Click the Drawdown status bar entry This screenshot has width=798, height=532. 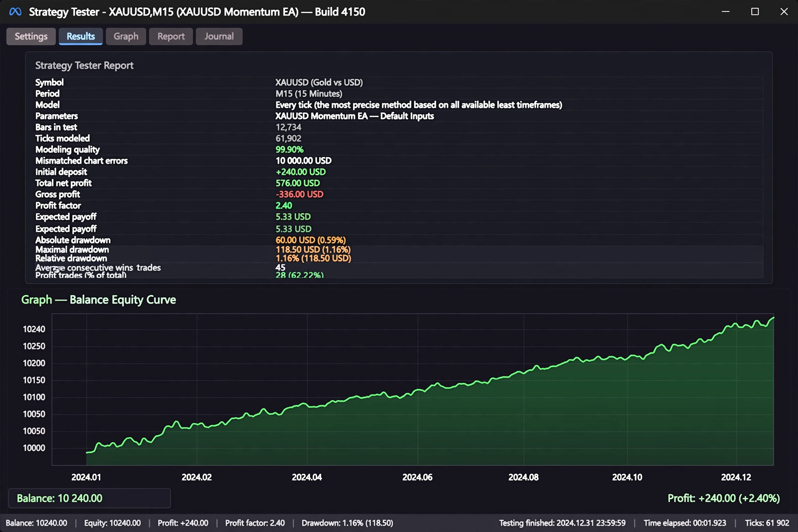pos(347,523)
